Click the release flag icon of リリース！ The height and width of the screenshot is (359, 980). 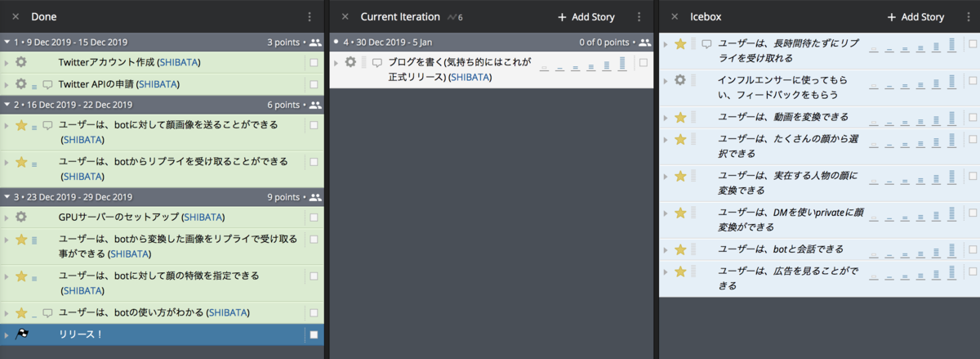coord(21,334)
